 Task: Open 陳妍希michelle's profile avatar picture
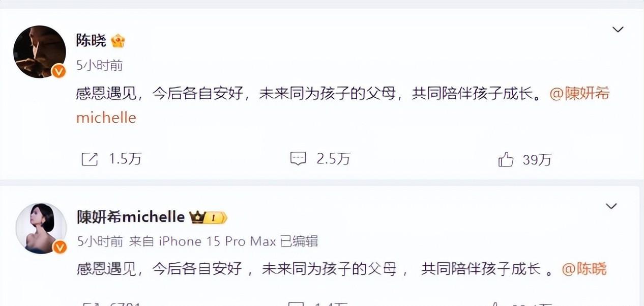pyautogui.click(x=41, y=228)
